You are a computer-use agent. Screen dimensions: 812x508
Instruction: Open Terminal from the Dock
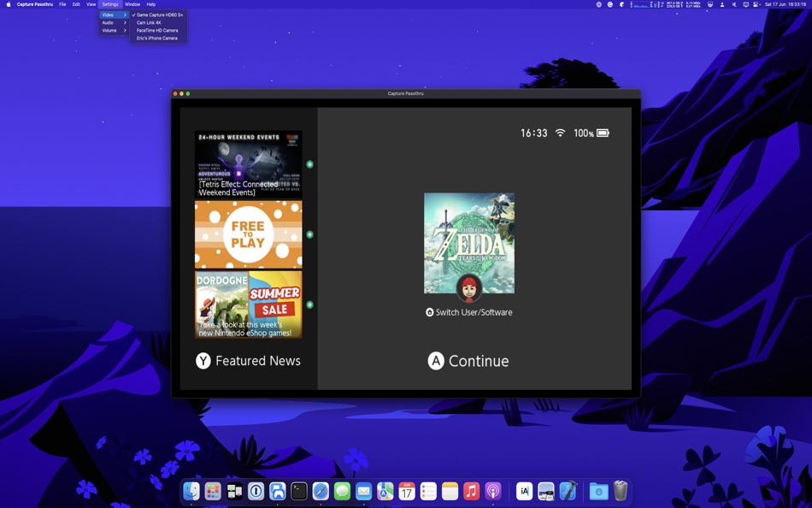click(299, 490)
